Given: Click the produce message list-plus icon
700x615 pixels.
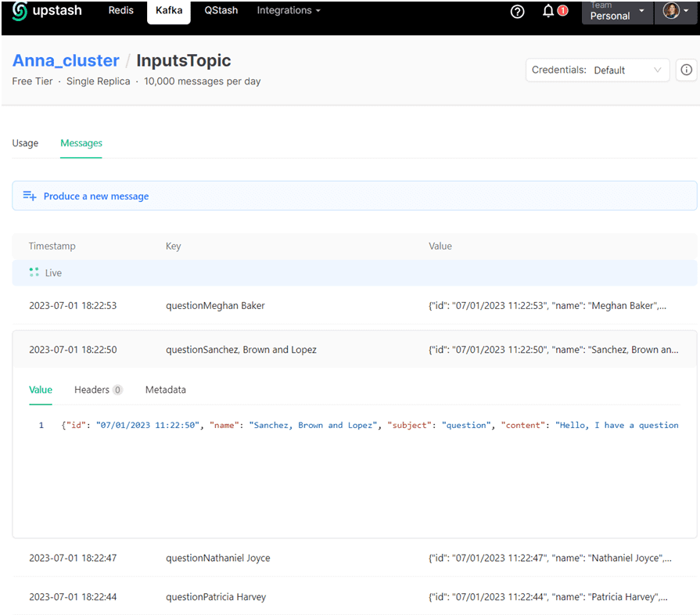Looking at the screenshot, I should [x=30, y=196].
